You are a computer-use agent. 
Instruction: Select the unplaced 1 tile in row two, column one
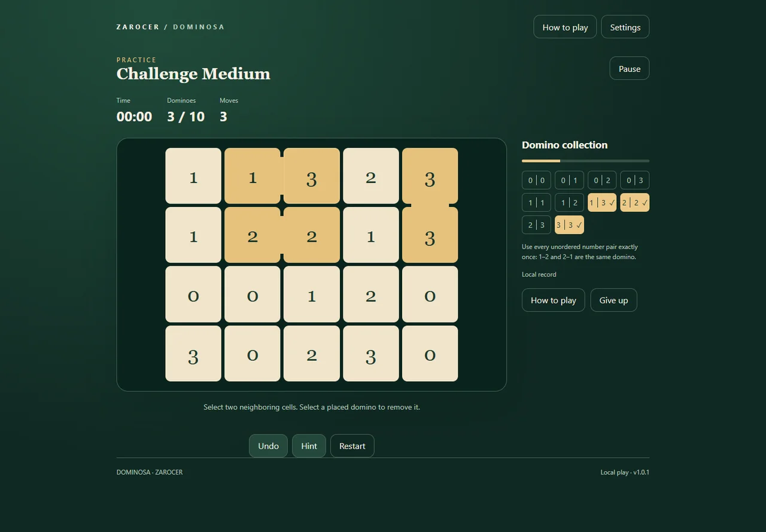point(193,235)
